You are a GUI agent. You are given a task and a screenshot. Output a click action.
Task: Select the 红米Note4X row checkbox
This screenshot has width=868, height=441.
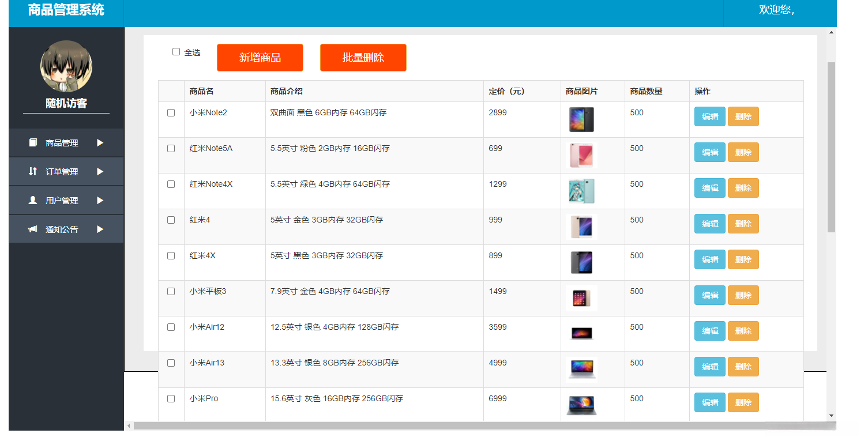click(171, 184)
